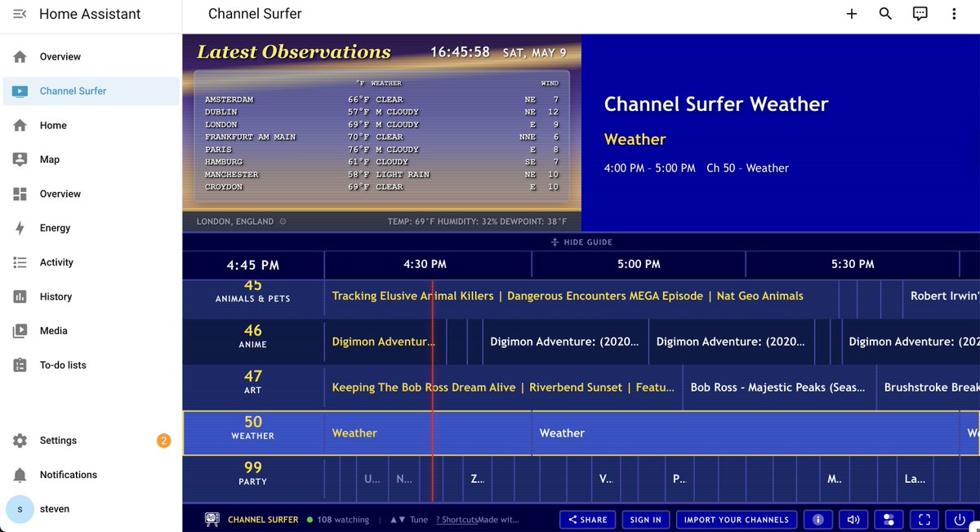Open the steven user profile
The width and height of the screenshot is (980, 532).
tap(91, 509)
